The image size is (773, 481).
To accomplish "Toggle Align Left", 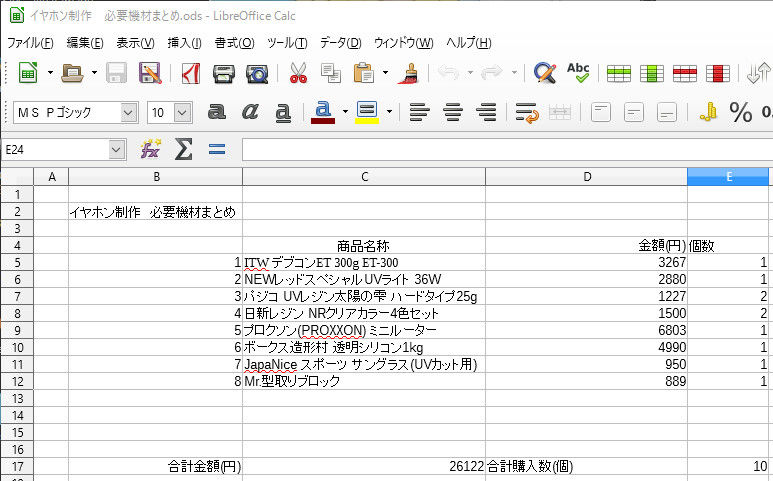I will (x=420, y=112).
